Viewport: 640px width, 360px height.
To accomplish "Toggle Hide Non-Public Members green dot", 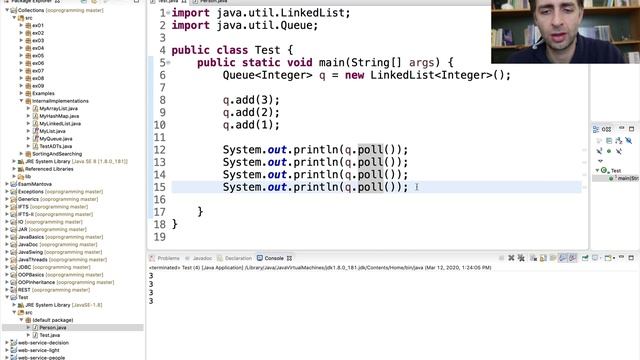I will [609, 151].
